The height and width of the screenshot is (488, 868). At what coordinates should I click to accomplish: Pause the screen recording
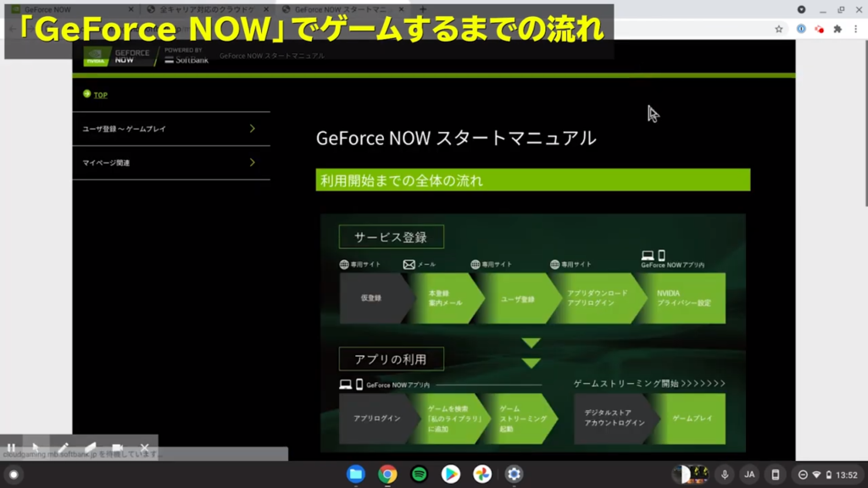click(12, 448)
